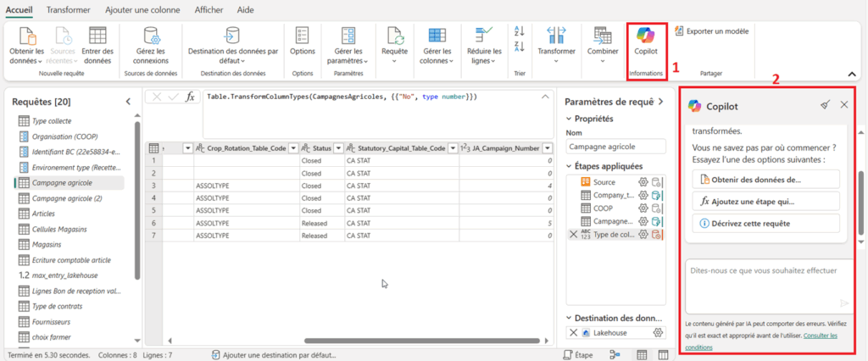
Task: Clear Copilot chat with broom icon
Action: [825, 105]
